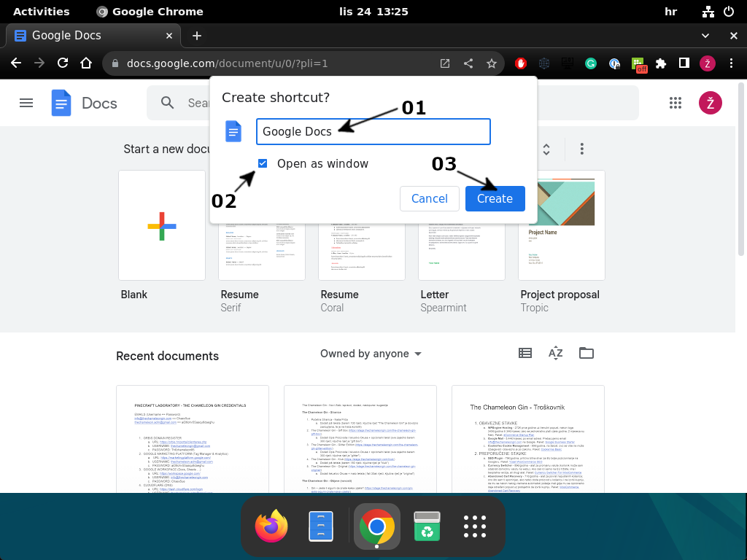Bookmark this page with the star icon
This screenshot has width=747, height=560.
point(492,63)
